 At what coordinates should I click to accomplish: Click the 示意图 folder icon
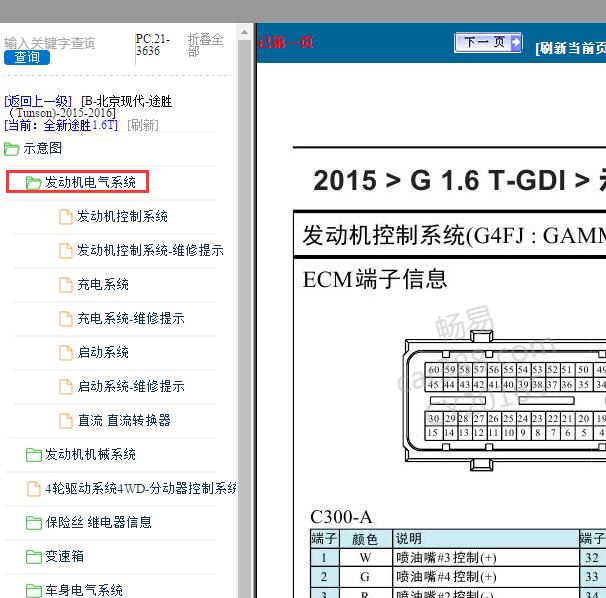[x=12, y=149]
